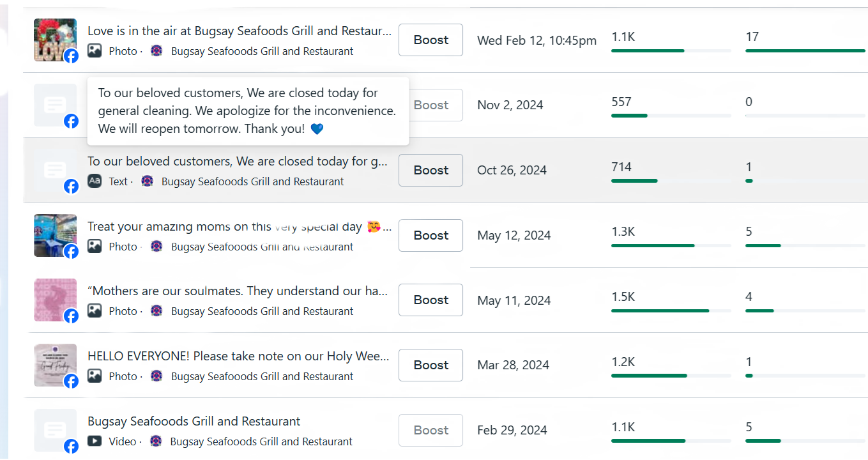The image size is (868, 460).
Task: Click photo type icon on Love post
Action: pyautogui.click(x=95, y=51)
